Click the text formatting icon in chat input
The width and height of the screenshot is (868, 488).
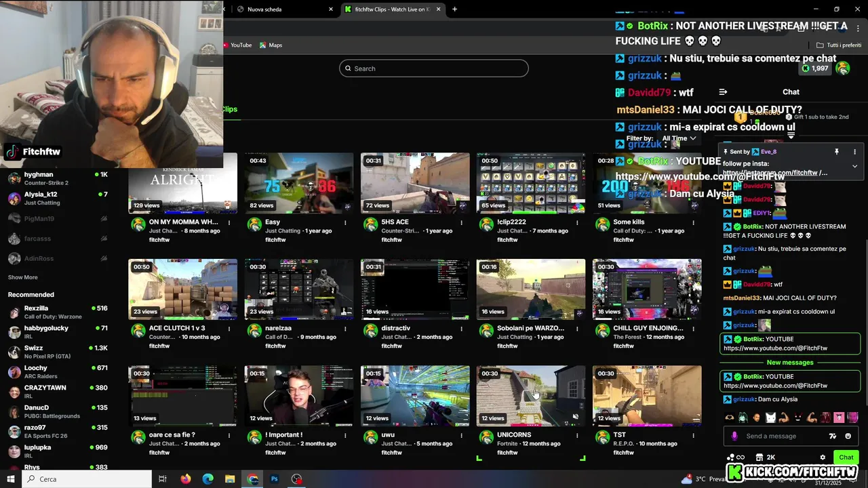point(833,436)
